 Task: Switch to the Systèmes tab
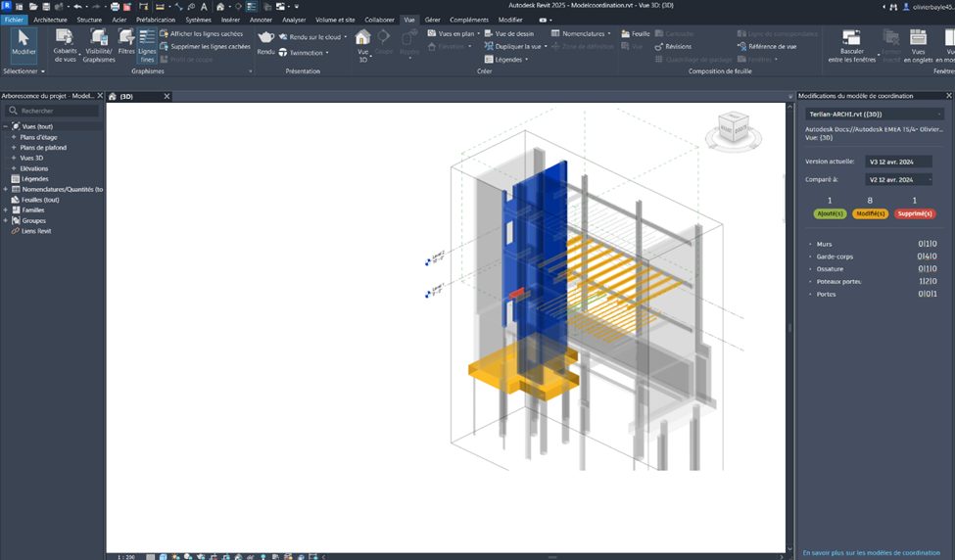pyautogui.click(x=198, y=21)
